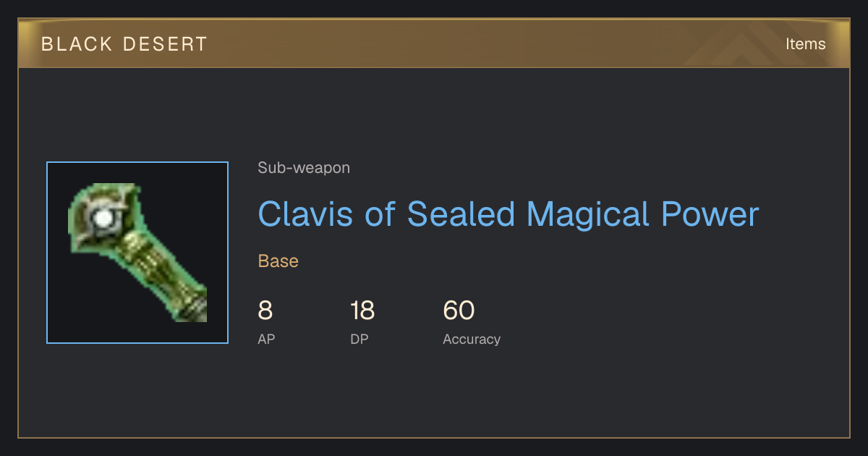Screen dimensions: 868x456
Task: Click the word Sealed in the item title
Action: coord(461,214)
